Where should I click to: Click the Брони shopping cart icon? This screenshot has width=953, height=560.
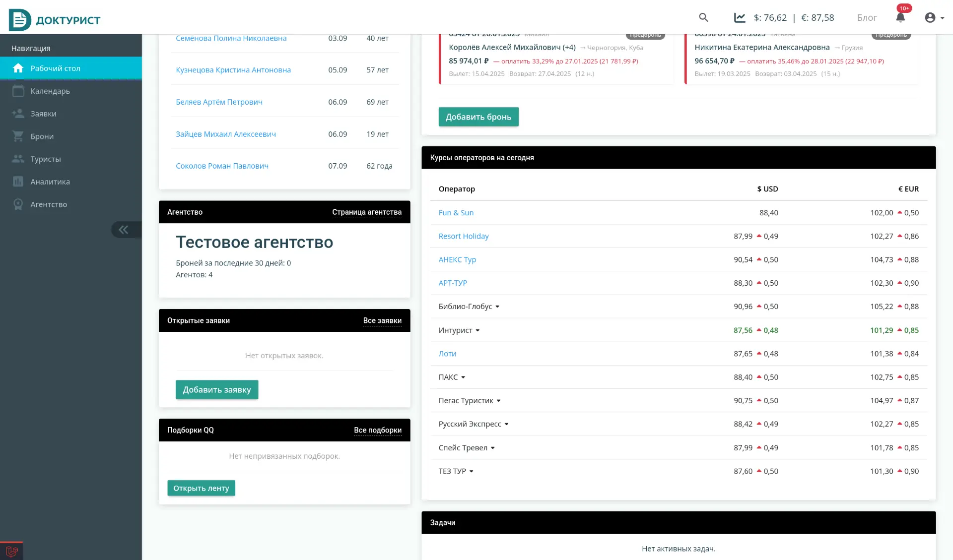click(x=18, y=136)
